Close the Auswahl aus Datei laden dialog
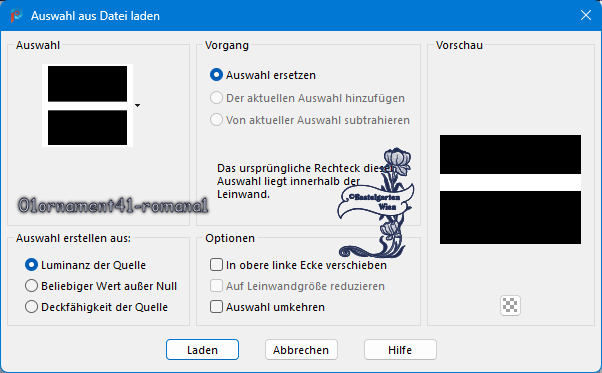The width and height of the screenshot is (602, 373). tap(585, 15)
